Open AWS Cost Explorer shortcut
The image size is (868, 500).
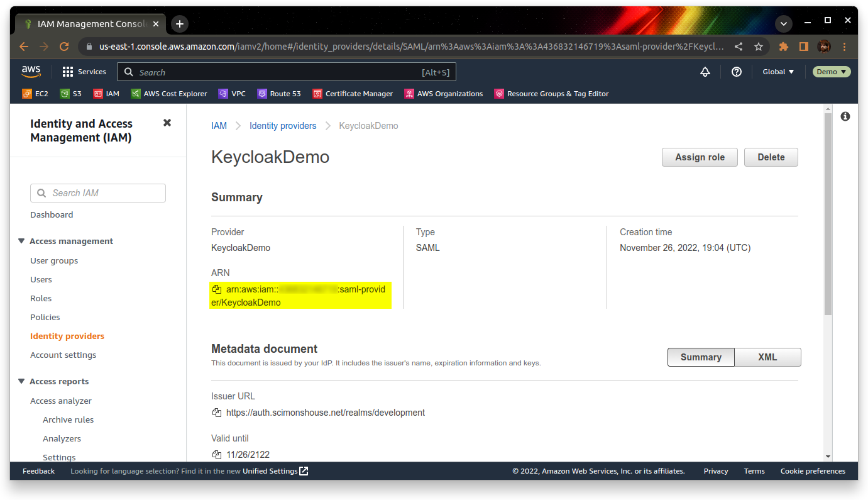coord(169,94)
